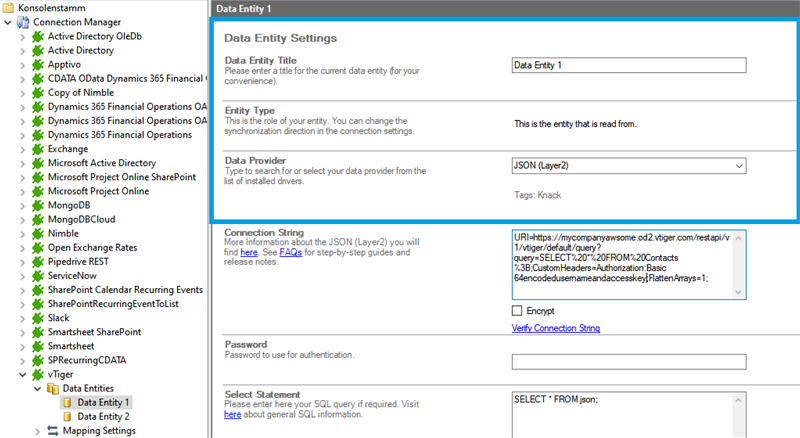Click the ServiceNow connection icon
The image size is (800, 438).
pyautogui.click(x=39, y=275)
